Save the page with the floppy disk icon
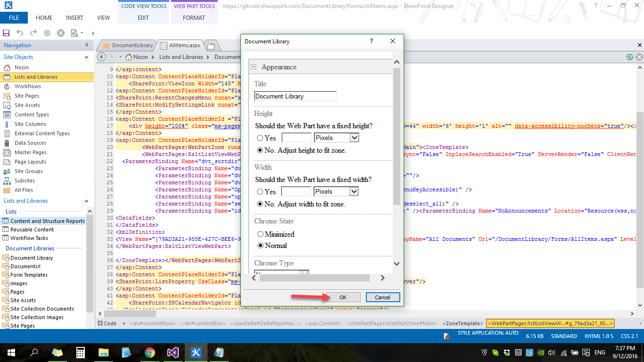Screen dimensions: 644x362 [x=6, y=33]
